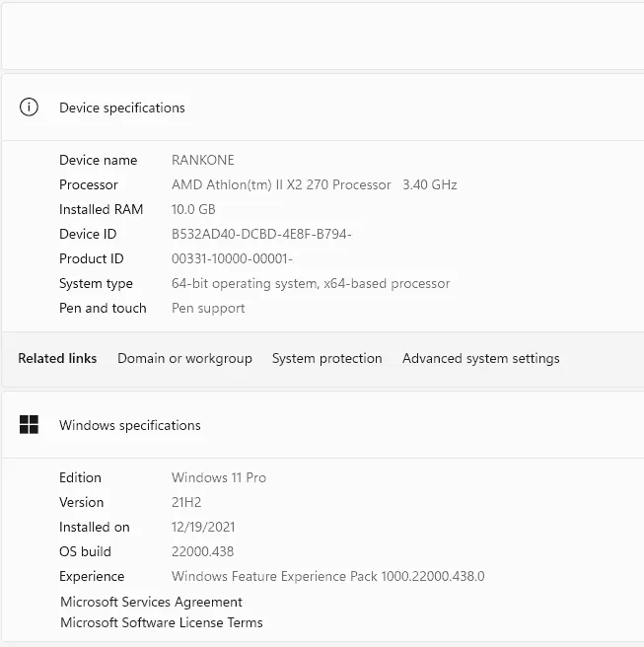Click the Installed RAM label
This screenshot has width=644, height=647.
coord(101,209)
